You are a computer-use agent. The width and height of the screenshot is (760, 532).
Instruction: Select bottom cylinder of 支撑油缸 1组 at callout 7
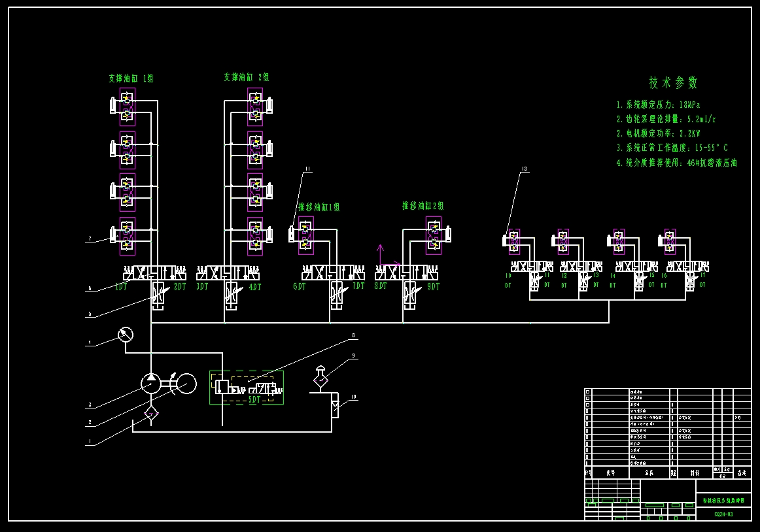tap(114, 235)
